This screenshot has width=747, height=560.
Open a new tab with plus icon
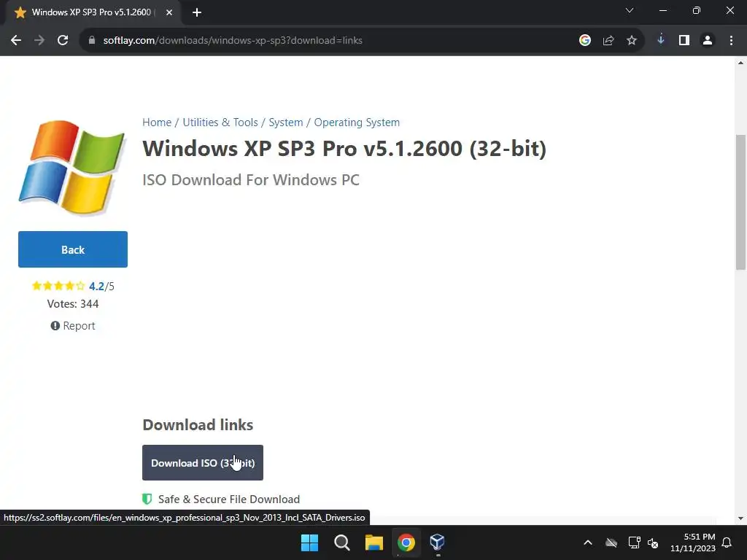point(197,12)
